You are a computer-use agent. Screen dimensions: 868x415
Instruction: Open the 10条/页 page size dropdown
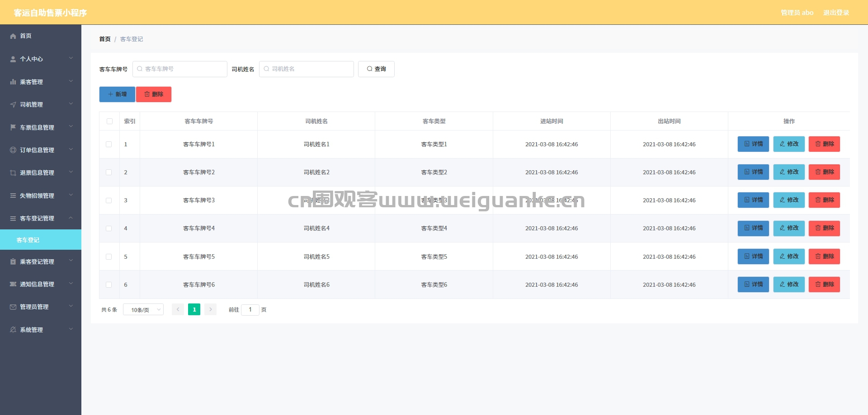(143, 309)
